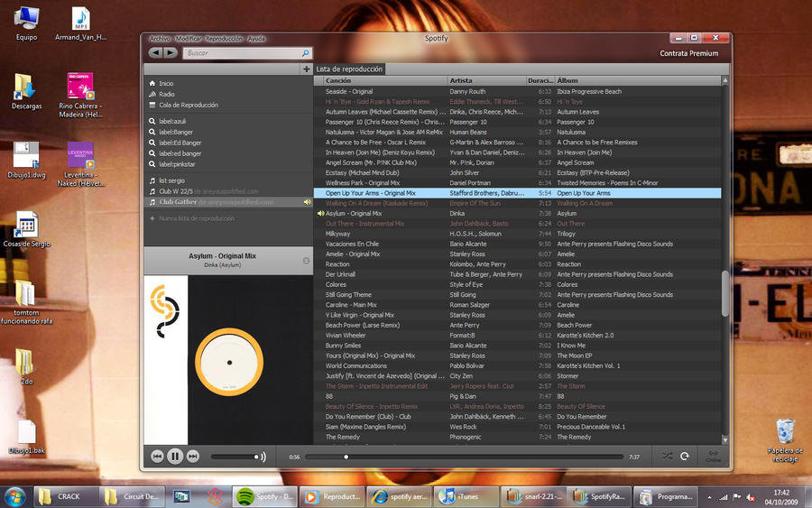This screenshot has width=812, height=508.
Task: Skip to previous track
Action: click(x=157, y=457)
